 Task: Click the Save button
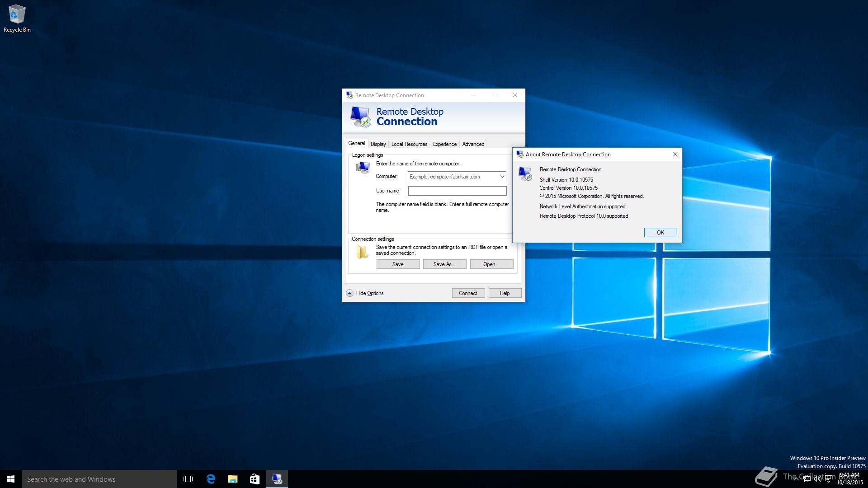(398, 264)
